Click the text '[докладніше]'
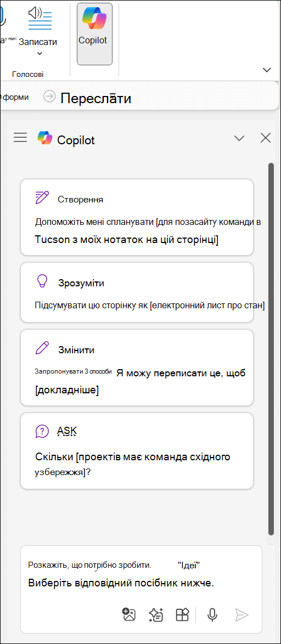The height and width of the screenshot is (644, 281). 67,390
